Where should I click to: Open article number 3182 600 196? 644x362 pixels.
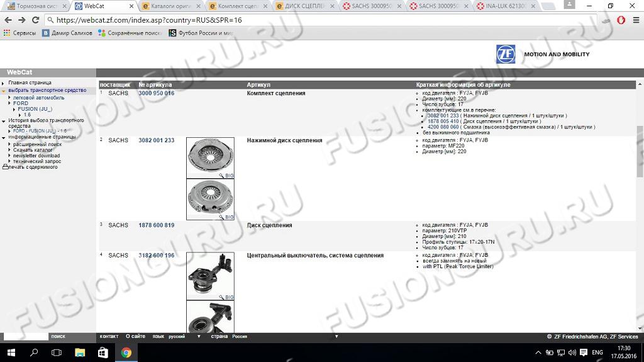coord(156,256)
